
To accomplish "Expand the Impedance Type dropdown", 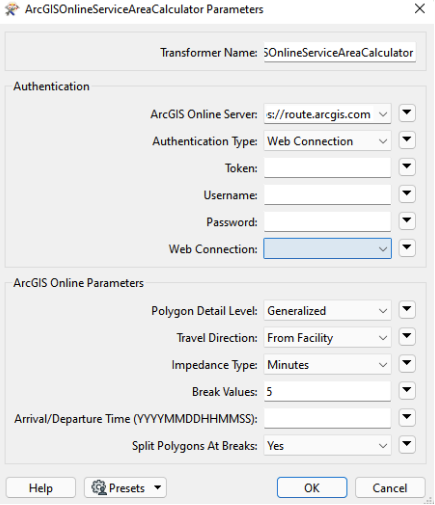I will pyautogui.click(x=327, y=365).
